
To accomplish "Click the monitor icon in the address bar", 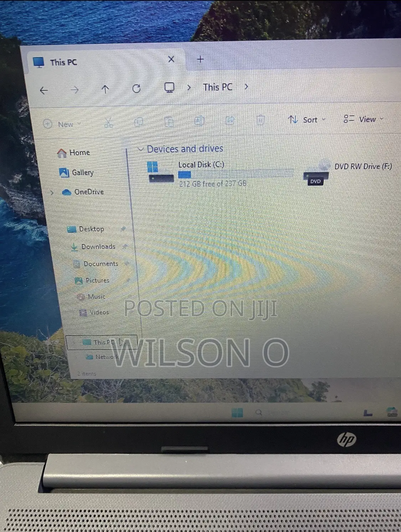I will tap(169, 88).
